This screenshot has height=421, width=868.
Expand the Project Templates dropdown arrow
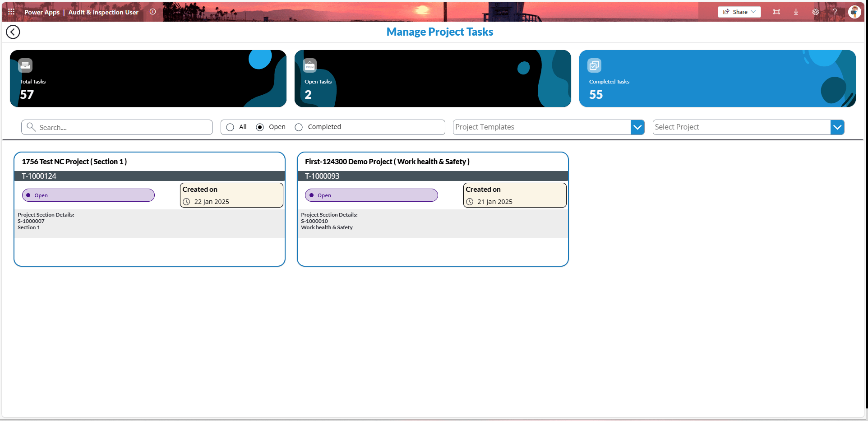(637, 127)
